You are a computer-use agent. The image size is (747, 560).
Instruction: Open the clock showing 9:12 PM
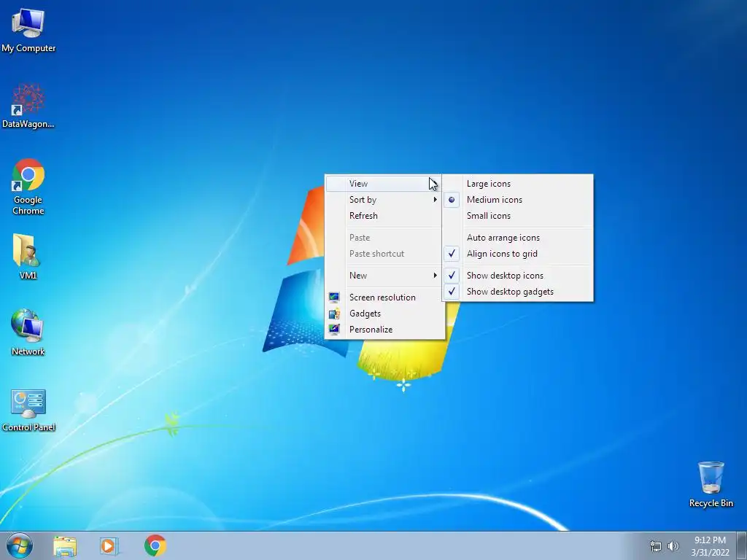[x=710, y=540]
